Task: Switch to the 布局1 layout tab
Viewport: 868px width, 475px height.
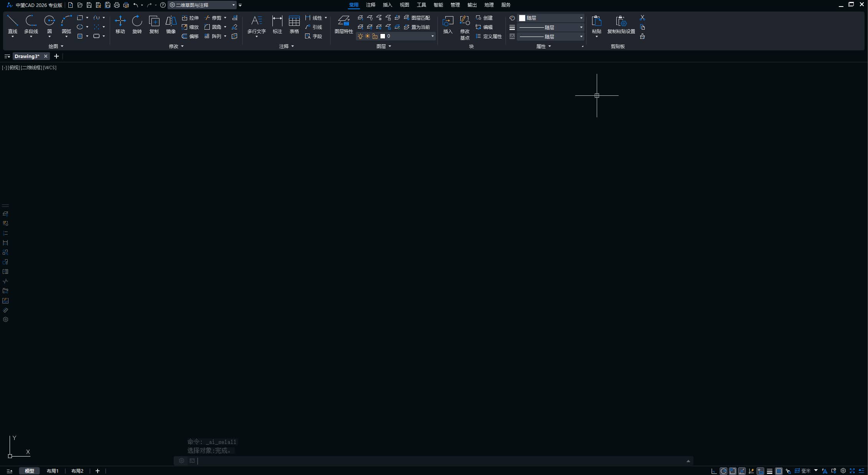Action: [53, 471]
